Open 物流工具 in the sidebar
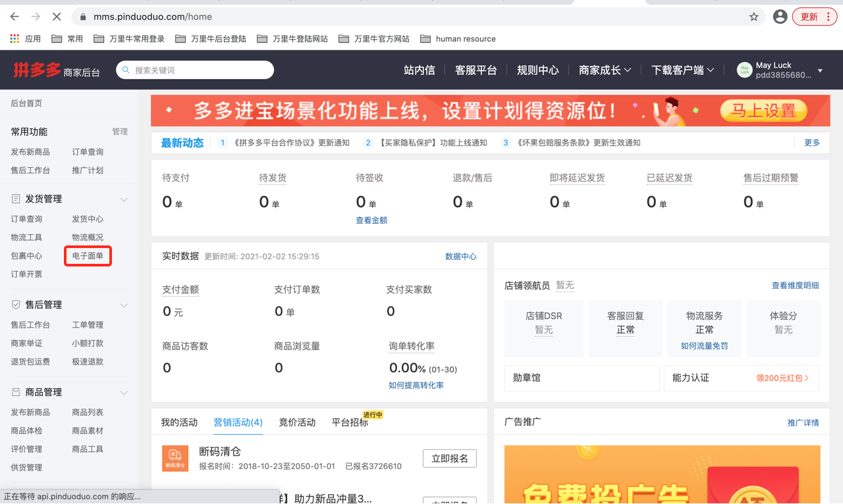The height and width of the screenshot is (504, 843). click(26, 238)
